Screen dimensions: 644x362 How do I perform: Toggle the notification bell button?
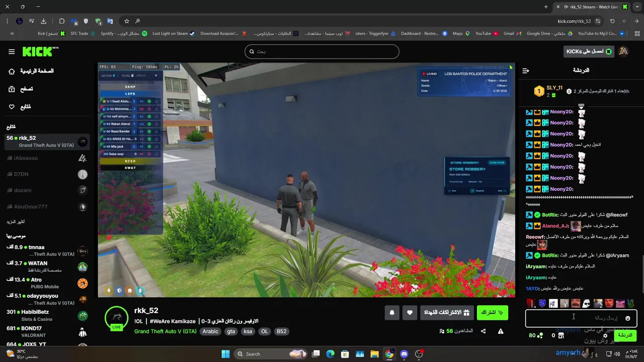[x=392, y=313]
